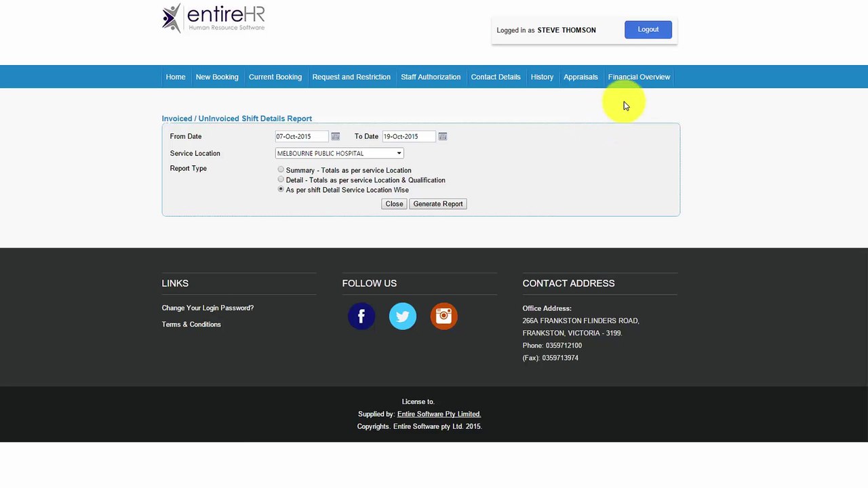Click the FOLLOW US heading

point(370,283)
